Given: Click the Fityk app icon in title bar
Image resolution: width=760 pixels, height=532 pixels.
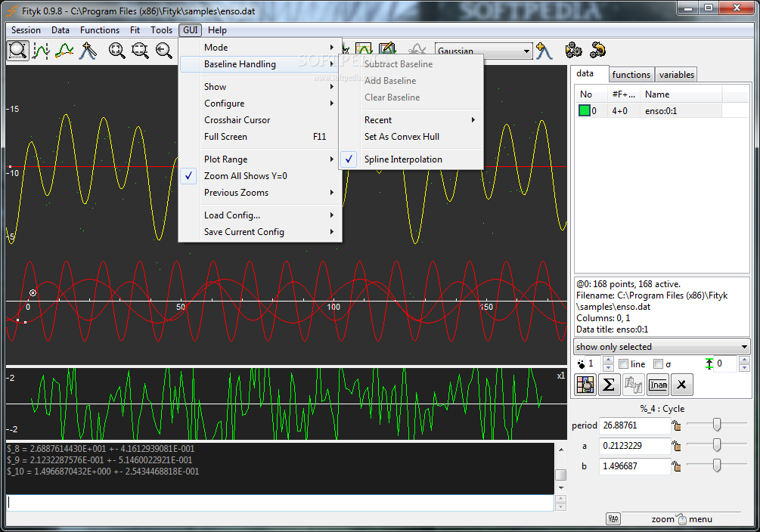Looking at the screenshot, I should click(11, 11).
